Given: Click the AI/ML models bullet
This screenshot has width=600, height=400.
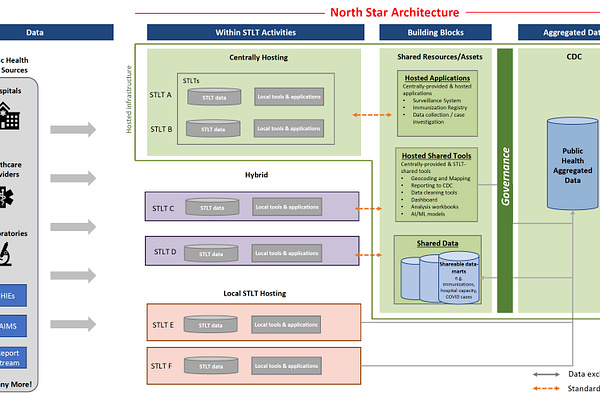Looking at the screenshot, I should pos(428,214).
